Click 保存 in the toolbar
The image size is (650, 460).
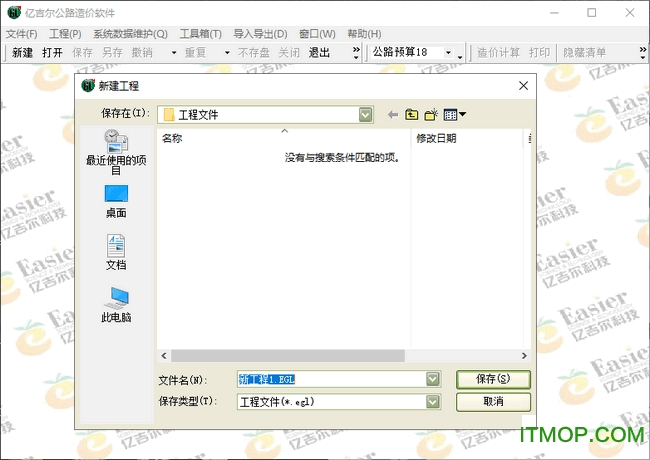coord(82,53)
